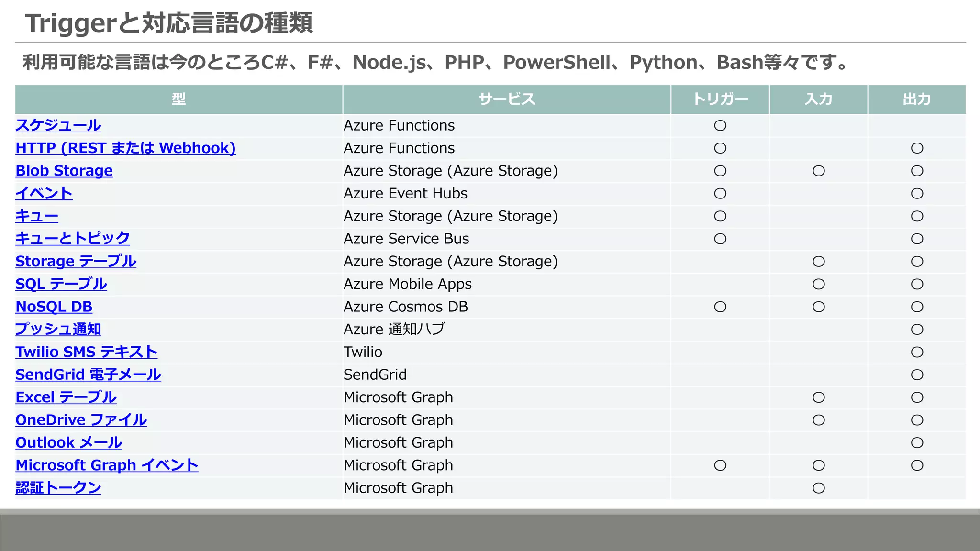Click the NoSQL DB link
The image size is (980, 551).
54,307
